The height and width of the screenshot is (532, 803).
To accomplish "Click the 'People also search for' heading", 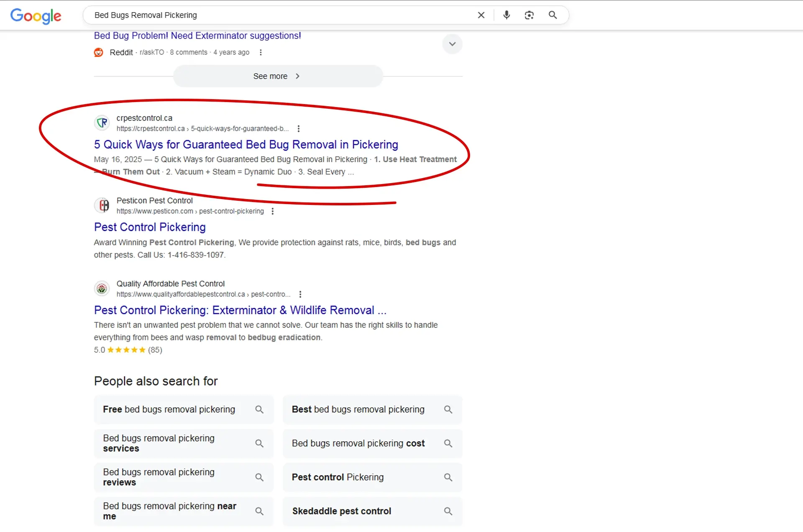I will pos(156,381).
